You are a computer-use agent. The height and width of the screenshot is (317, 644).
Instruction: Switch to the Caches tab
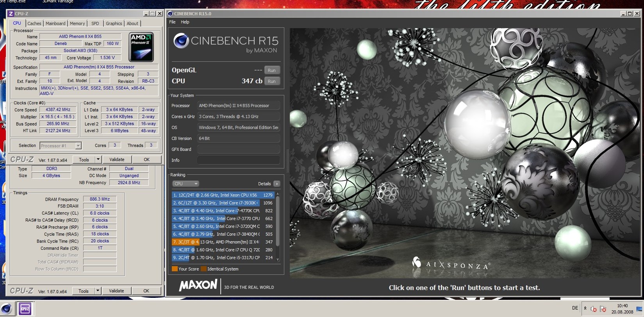click(x=34, y=23)
